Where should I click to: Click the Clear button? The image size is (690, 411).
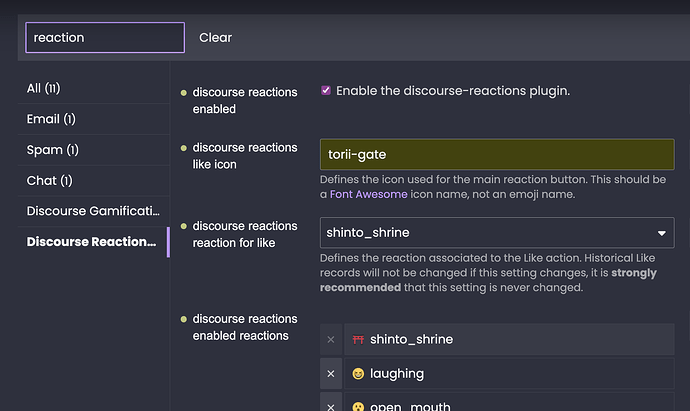click(215, 37)
